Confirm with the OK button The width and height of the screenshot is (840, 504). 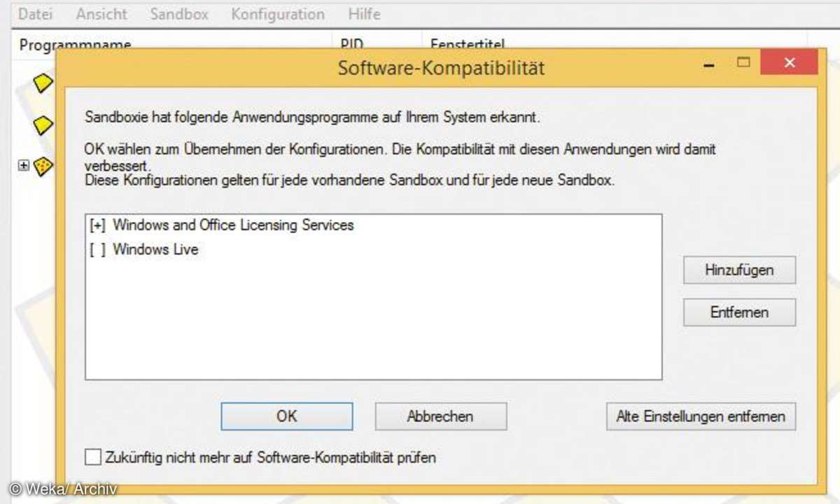tap(287, 416)
